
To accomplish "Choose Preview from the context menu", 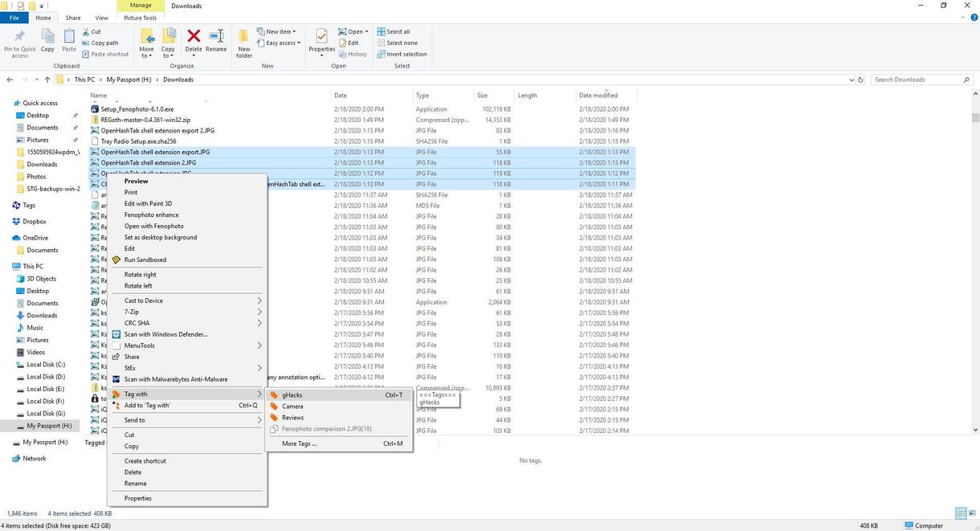I will [137, 182].
